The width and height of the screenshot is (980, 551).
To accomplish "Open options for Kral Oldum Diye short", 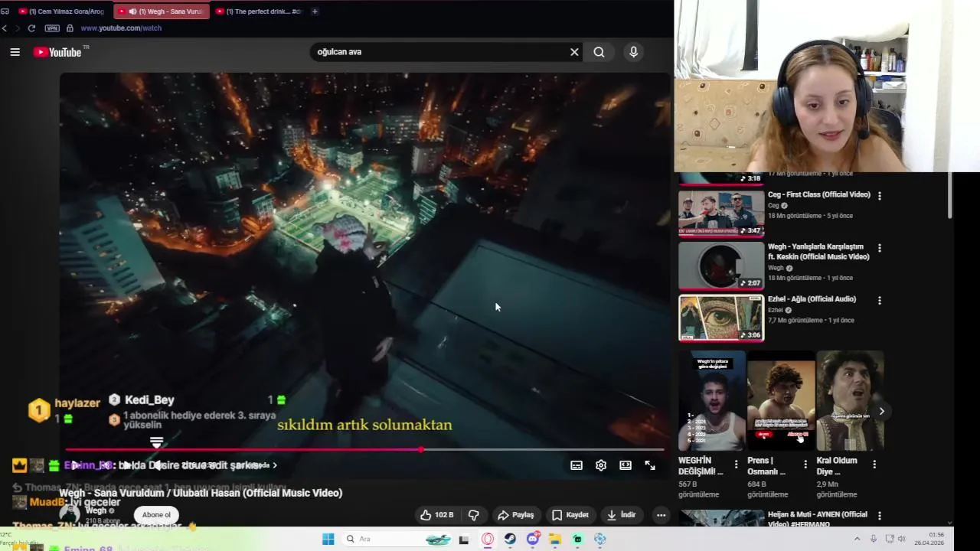I will [874, 464].
